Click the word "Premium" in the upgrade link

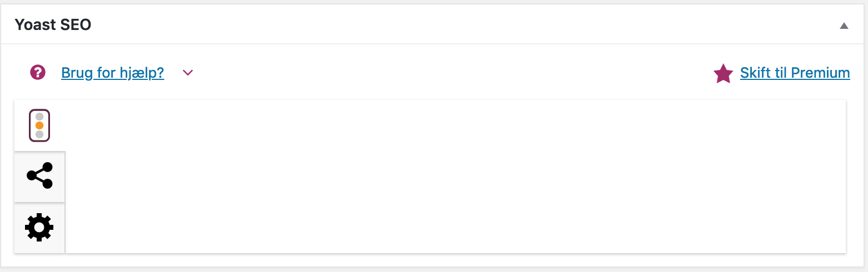coord(820,73)
